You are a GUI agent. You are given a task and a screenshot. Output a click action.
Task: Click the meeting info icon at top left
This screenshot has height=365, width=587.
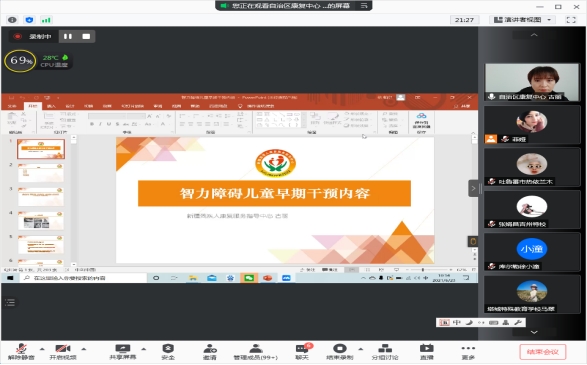click(12, 20)
